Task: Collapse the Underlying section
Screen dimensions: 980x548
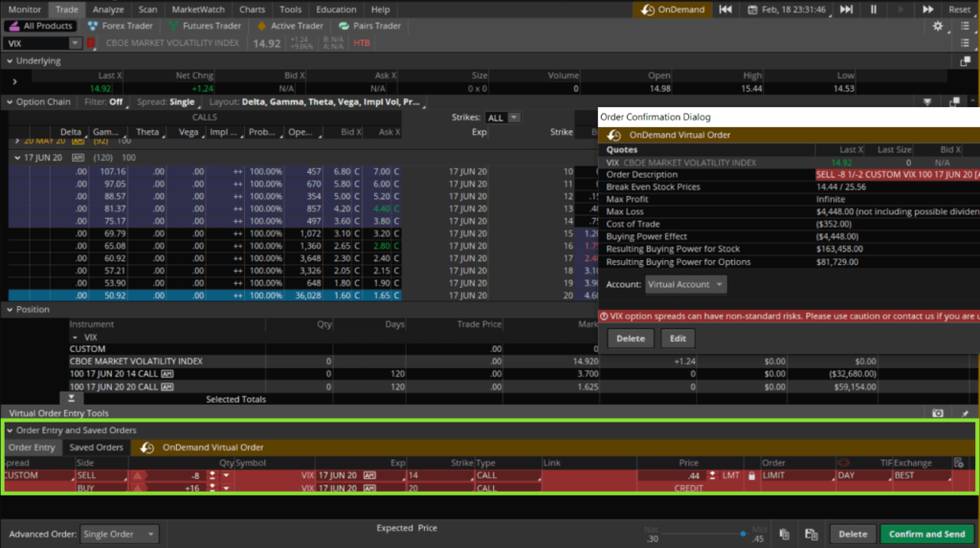Action: pos(10,61)
